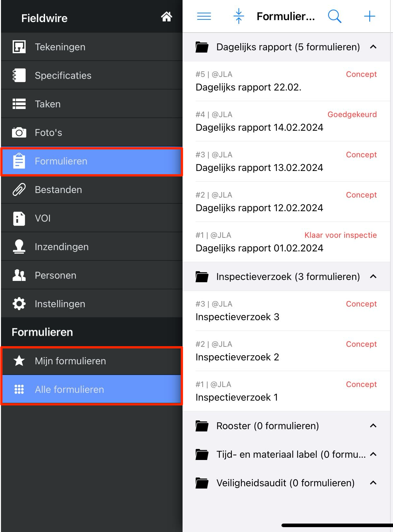Open Dagelijks rapport 13.02.2024

[x=286, y=162]
